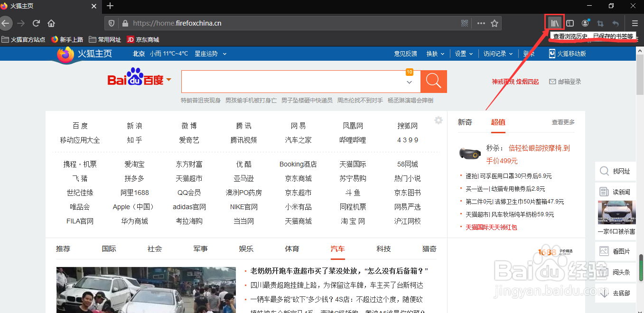
Task: Expand search suggestions chevron in search box
Action: click(x=410, y=83)
